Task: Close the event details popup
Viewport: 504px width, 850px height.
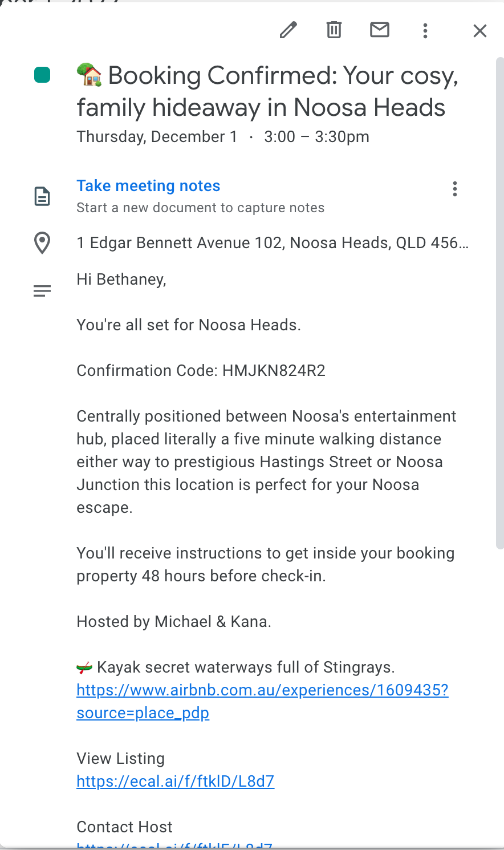Action: [480, 31]
